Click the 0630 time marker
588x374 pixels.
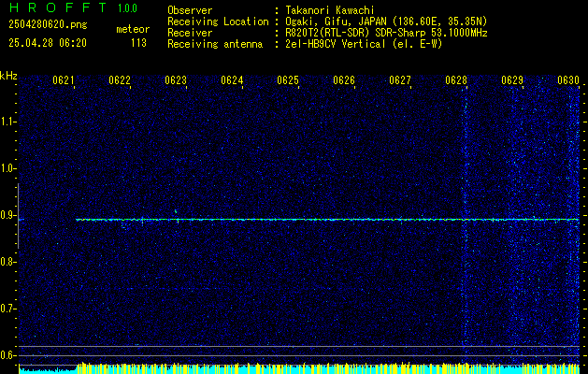pyautogui.click(x=568, y=80)
